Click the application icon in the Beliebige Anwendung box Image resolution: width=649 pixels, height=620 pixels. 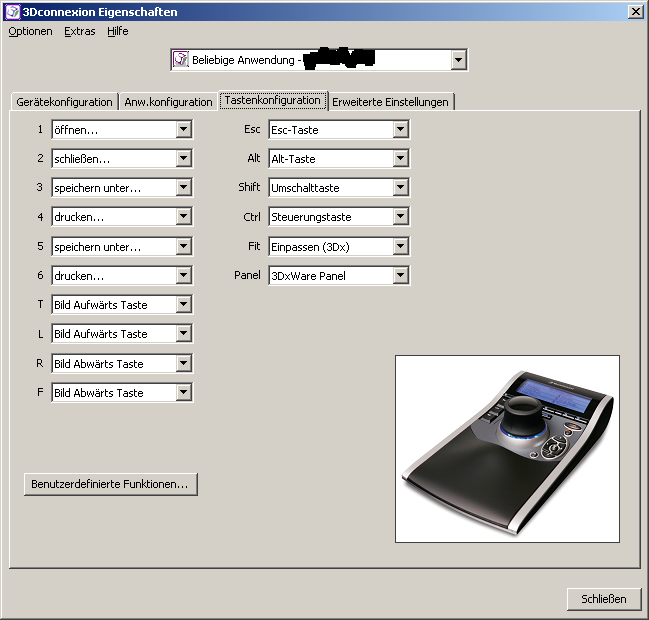click(180, 60)
